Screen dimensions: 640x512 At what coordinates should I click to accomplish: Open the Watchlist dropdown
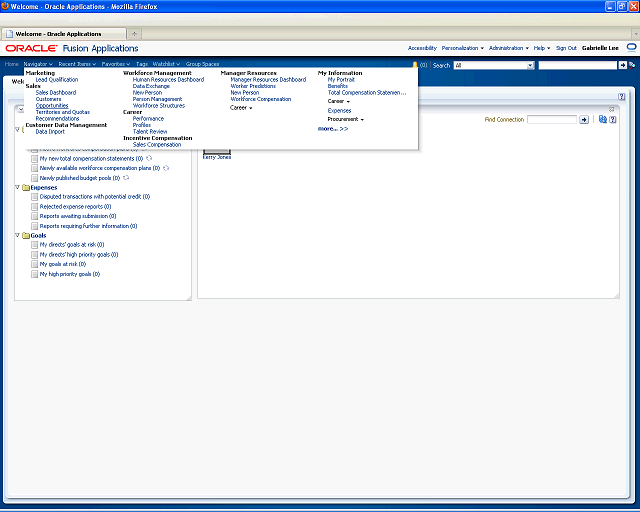coord(166,64)
